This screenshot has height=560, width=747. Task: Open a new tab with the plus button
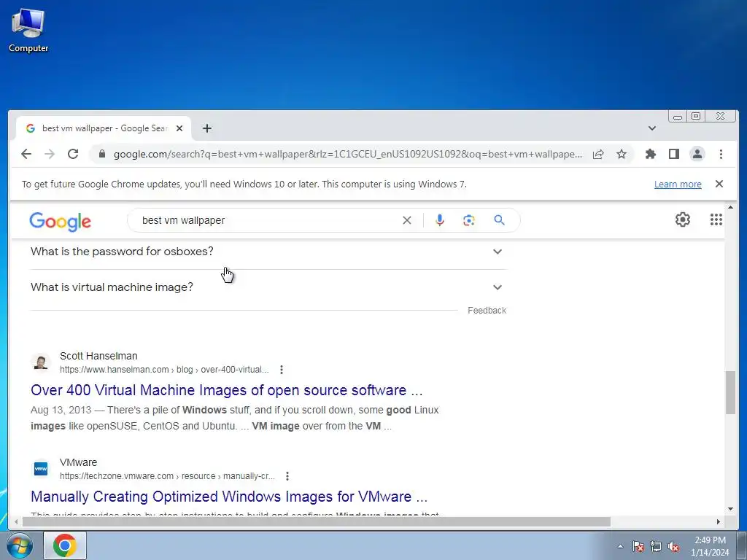tap(206, 128)
